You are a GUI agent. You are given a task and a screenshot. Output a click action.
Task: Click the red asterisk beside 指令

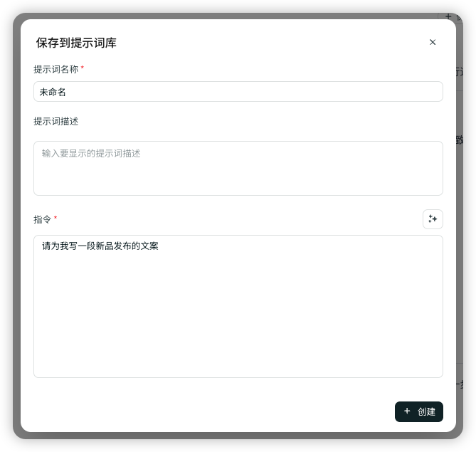coord(55,218)
